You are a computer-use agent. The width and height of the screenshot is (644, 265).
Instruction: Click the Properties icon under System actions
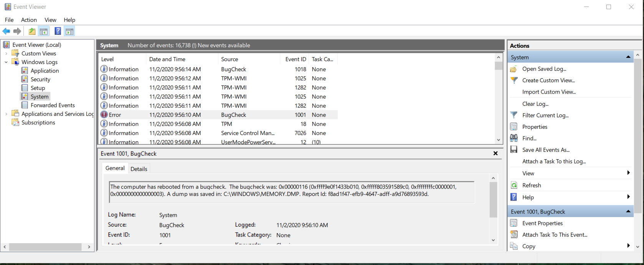(x=514, y=127)
